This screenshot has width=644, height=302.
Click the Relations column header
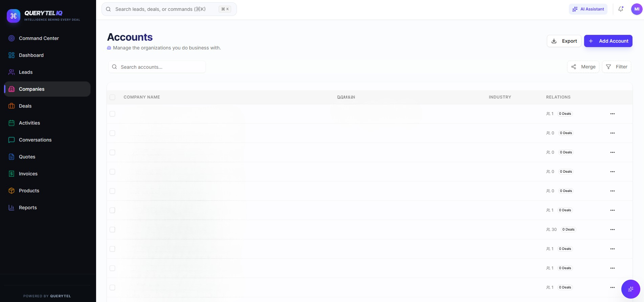pyautogui.click(x=558, y=97)
